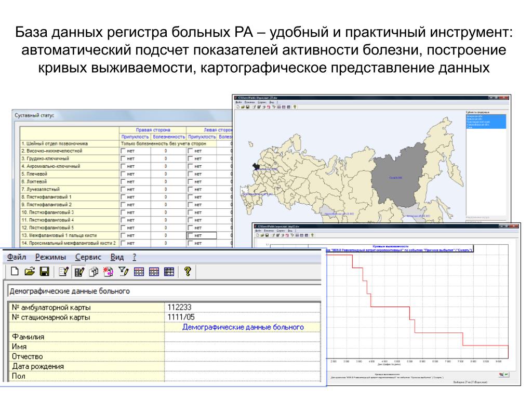
Task: Click the text Только болезненность без учета сторон
Action: pos(164,143)
